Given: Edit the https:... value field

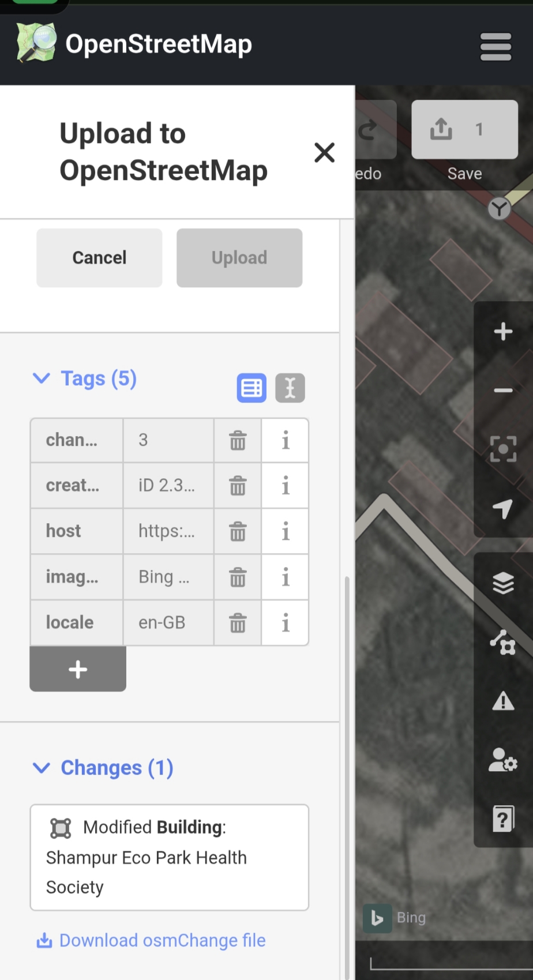Looking at the screenshot, I should [168, 531].
